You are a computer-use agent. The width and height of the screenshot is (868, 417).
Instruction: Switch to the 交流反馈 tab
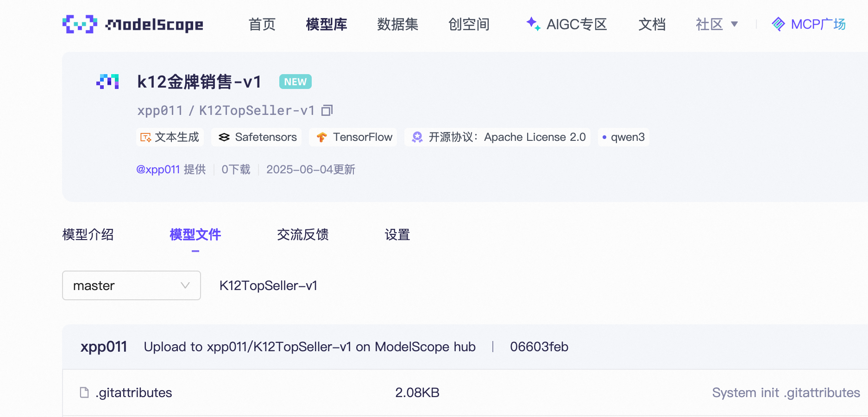pos(303,234)
